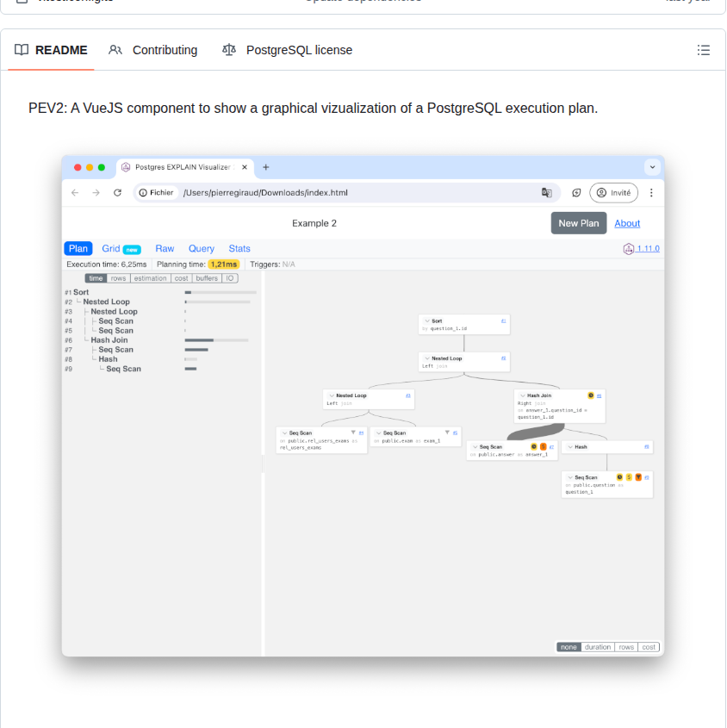
Task: Click the scales icon beside PostgreSQL license
Action: point(228,50)
